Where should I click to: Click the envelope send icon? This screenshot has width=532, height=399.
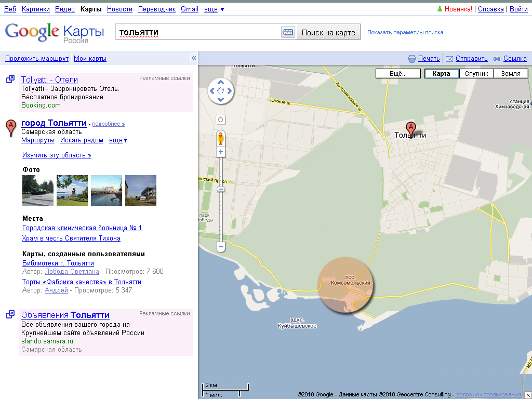449,59
